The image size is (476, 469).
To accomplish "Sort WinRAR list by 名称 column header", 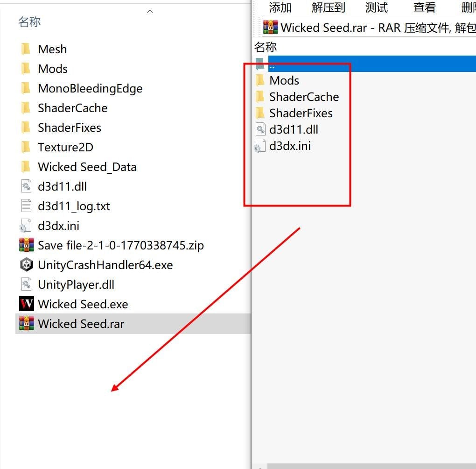I will pos(266,47).
